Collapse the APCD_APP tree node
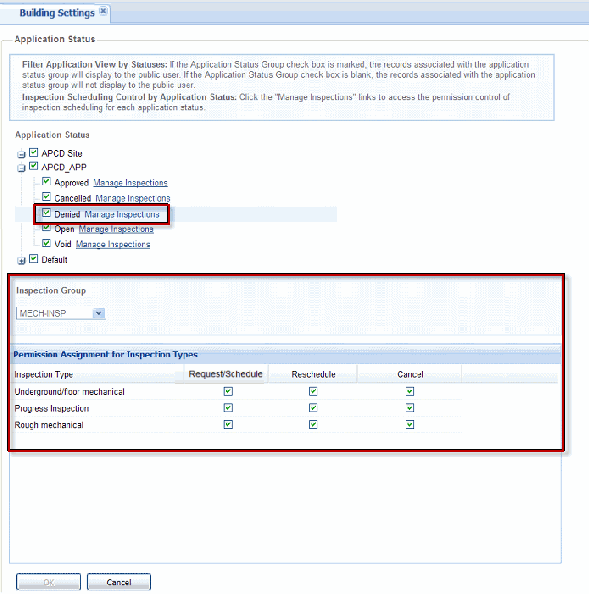This screenshot has height=594, width=589. tap(21, 167)
